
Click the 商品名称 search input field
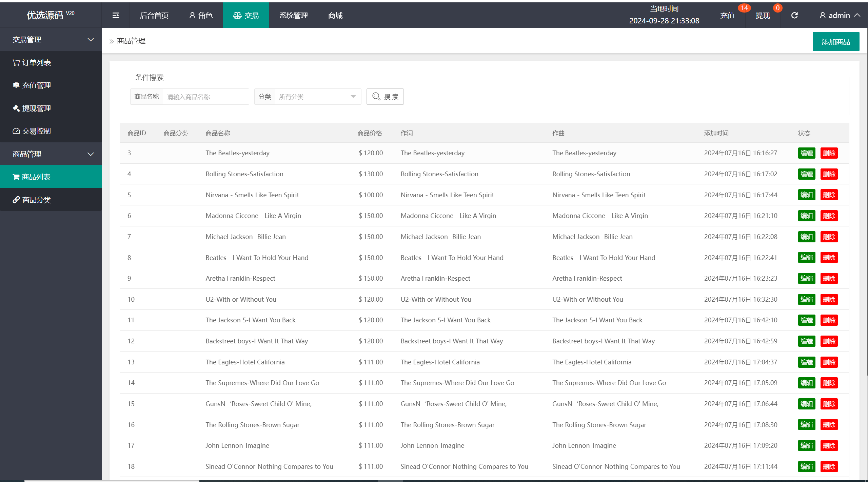206,96
